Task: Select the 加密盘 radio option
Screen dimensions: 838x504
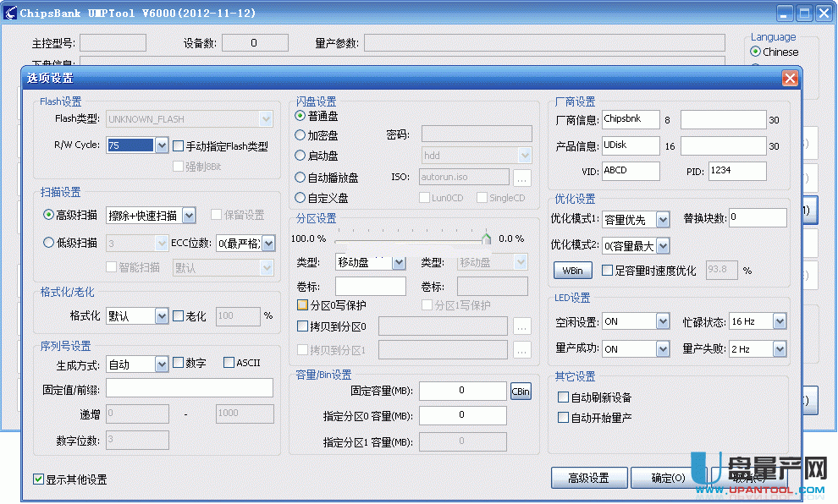Action: 300,135
